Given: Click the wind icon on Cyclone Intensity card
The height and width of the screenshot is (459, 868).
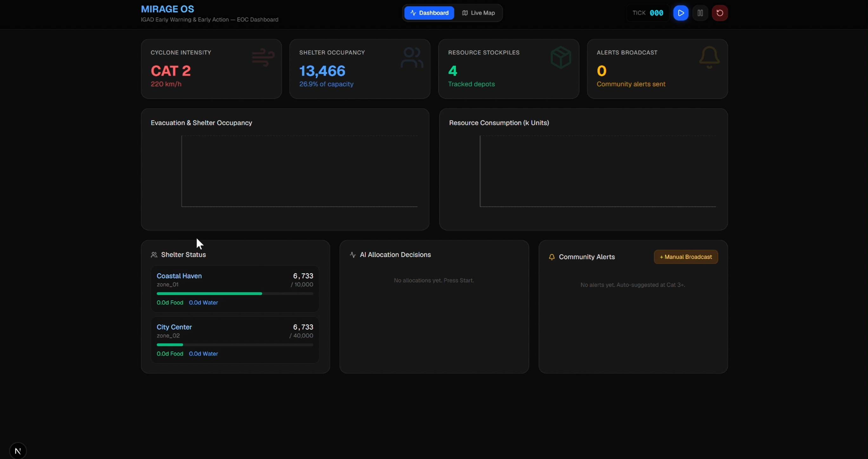Looking at the screenshot, I should click(x=263, y=57).
